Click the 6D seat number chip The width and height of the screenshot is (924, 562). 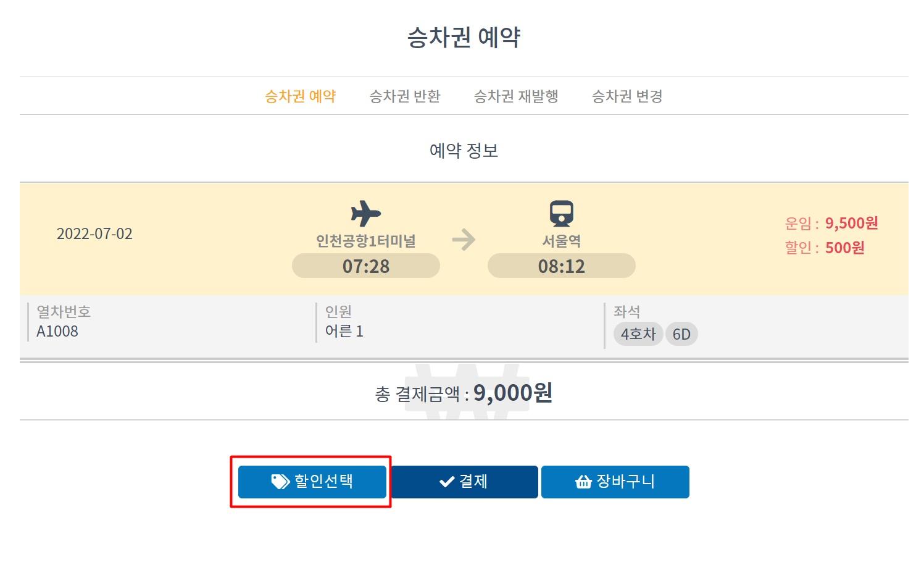[681, 333]
